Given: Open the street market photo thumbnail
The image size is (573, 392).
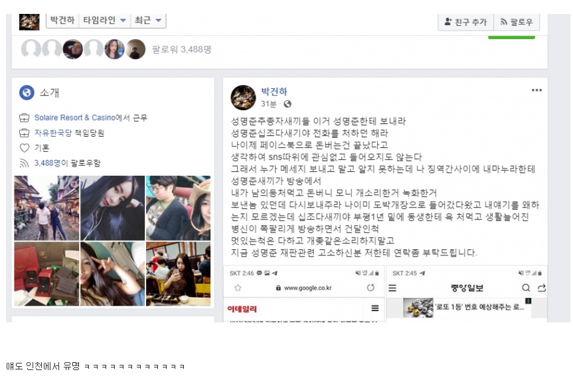Looking at the screenshot, I should click(46, 208).
